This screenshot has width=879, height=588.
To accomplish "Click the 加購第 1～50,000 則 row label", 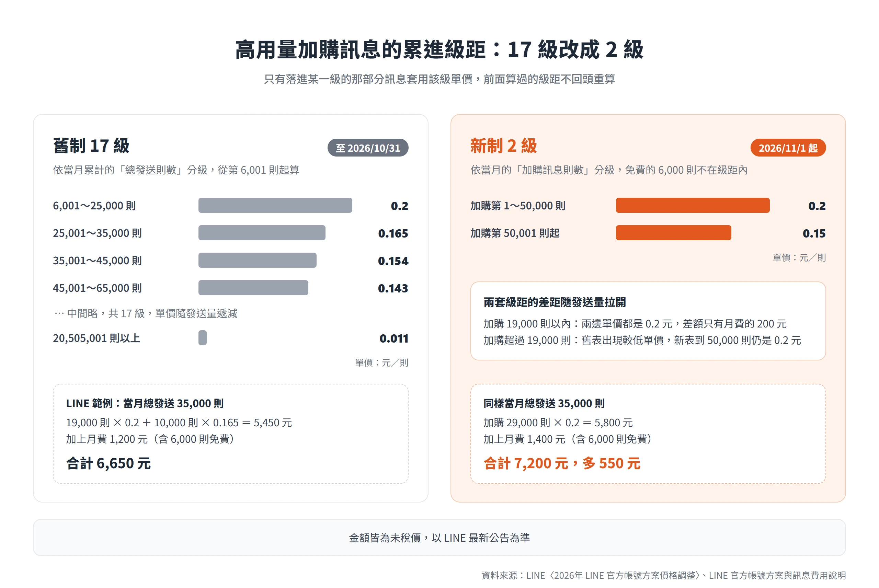I will pos(517,206).
